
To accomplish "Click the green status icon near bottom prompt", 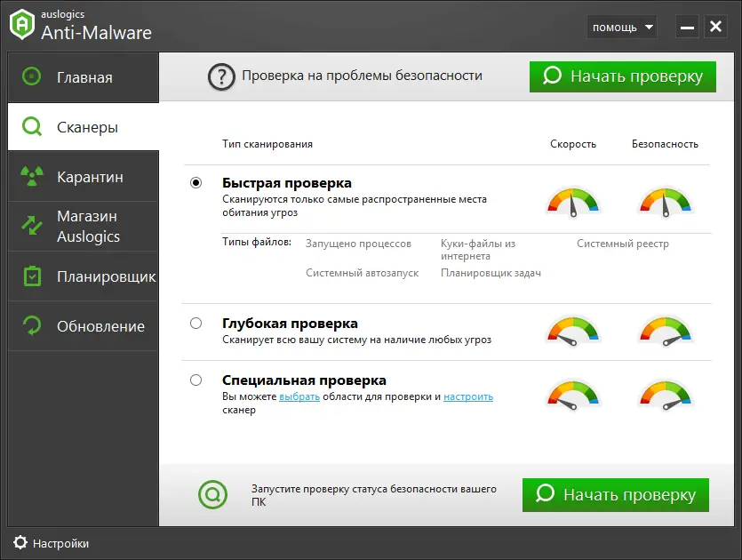I will point(212,495).
